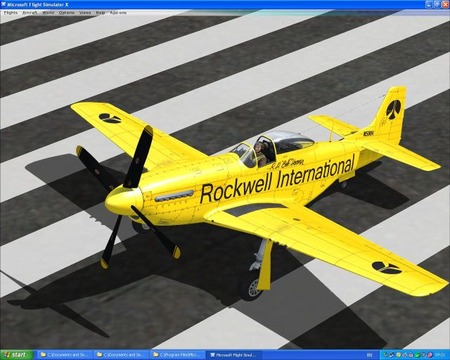Image resolution: width=450 pixels, height=360 pixels.
Task: Open the Views menu
Action: (85, 13)
